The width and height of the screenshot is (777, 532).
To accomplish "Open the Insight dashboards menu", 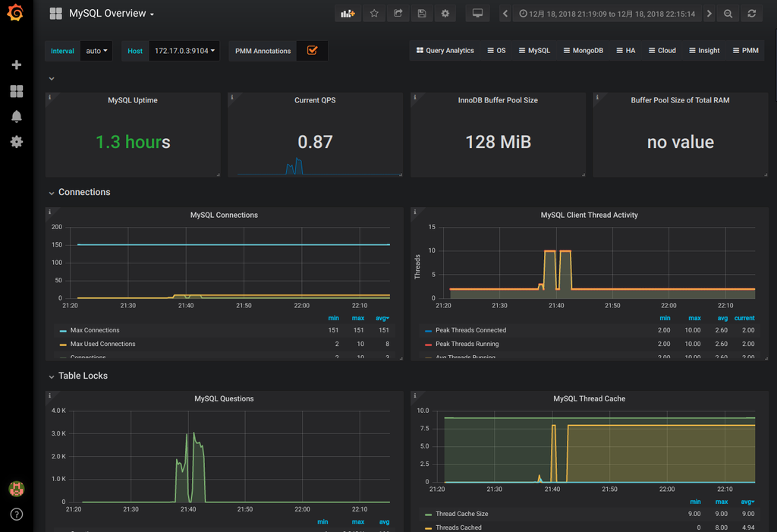I will tap(704, 51).
